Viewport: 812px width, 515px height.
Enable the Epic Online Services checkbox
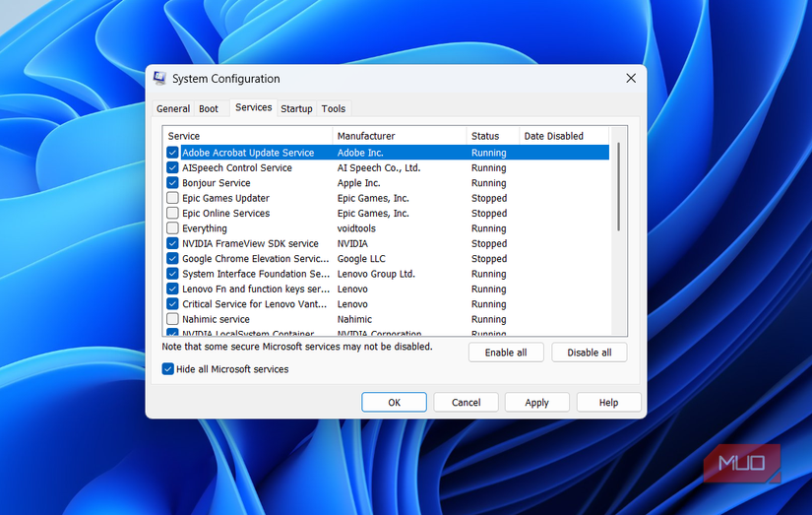tap(172, 213)
